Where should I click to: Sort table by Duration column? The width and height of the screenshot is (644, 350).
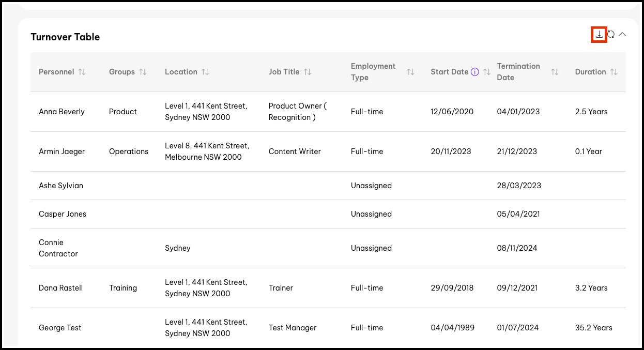[x=614, y=72]
